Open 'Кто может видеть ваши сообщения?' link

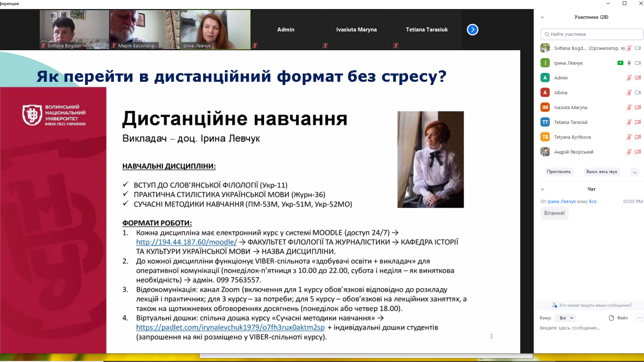coord(595,305)
